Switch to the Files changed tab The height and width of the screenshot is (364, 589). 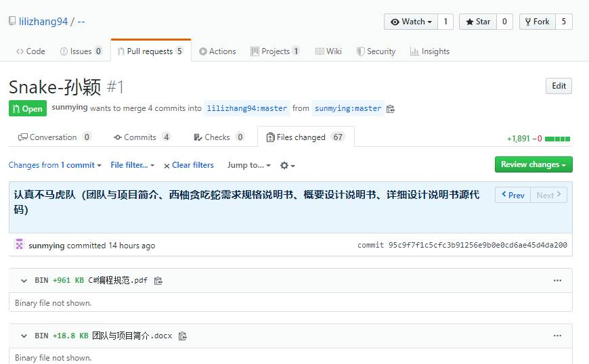point(306,137)
